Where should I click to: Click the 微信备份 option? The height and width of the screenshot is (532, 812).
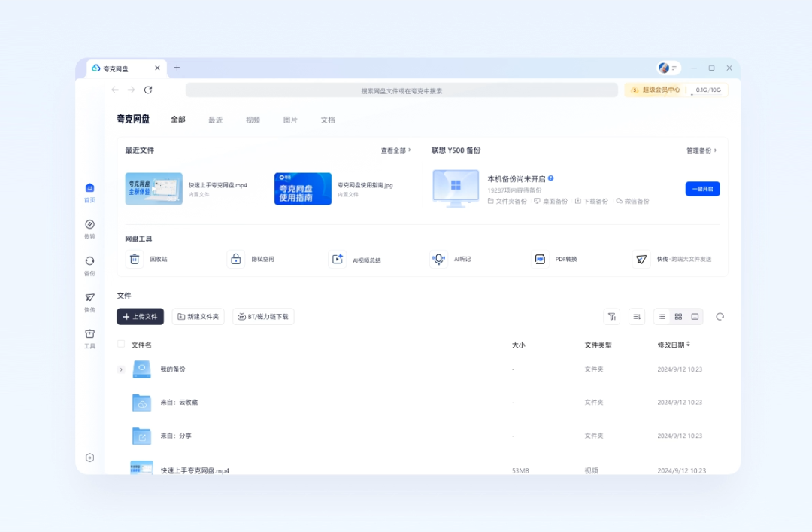click(632, 201)
